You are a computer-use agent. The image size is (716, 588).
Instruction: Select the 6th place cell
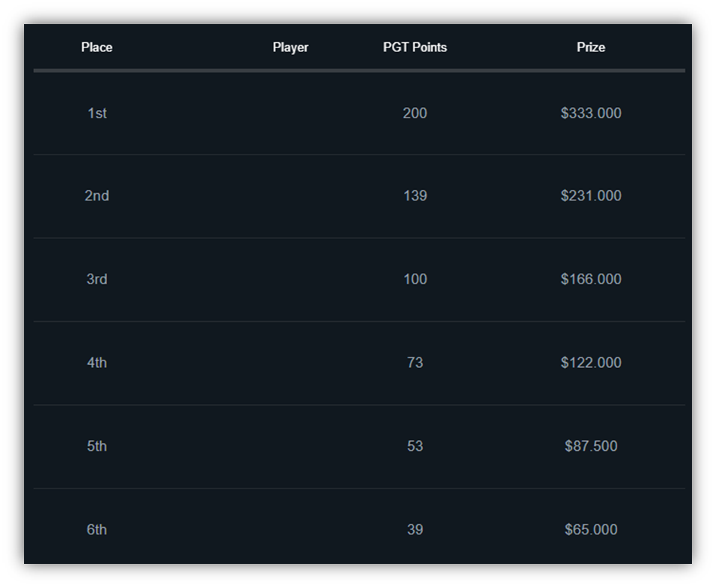(96, 530)
